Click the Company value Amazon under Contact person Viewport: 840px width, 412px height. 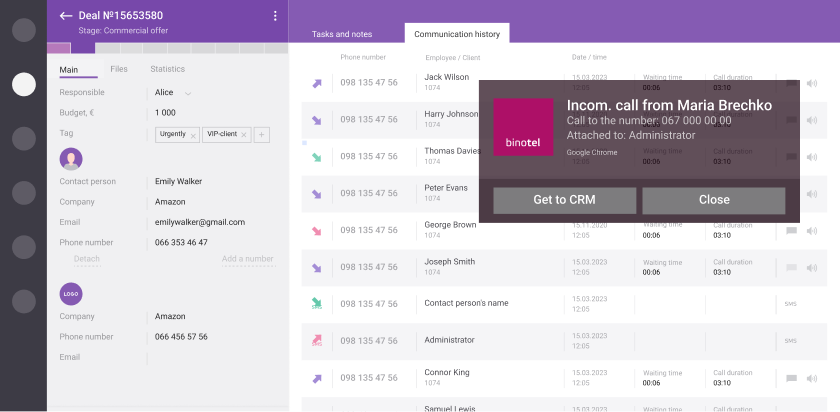pyautogui.click(x=170, y=202)
